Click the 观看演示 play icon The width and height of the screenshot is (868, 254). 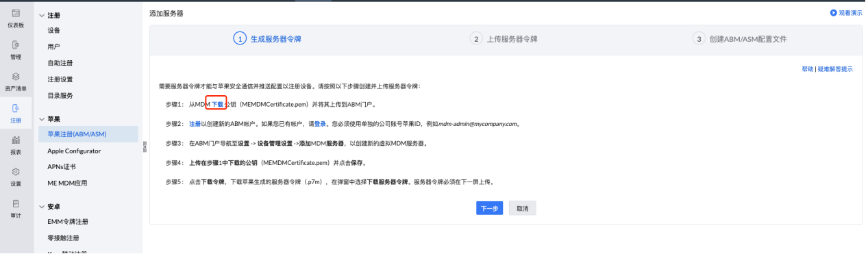tap(834, 13)
